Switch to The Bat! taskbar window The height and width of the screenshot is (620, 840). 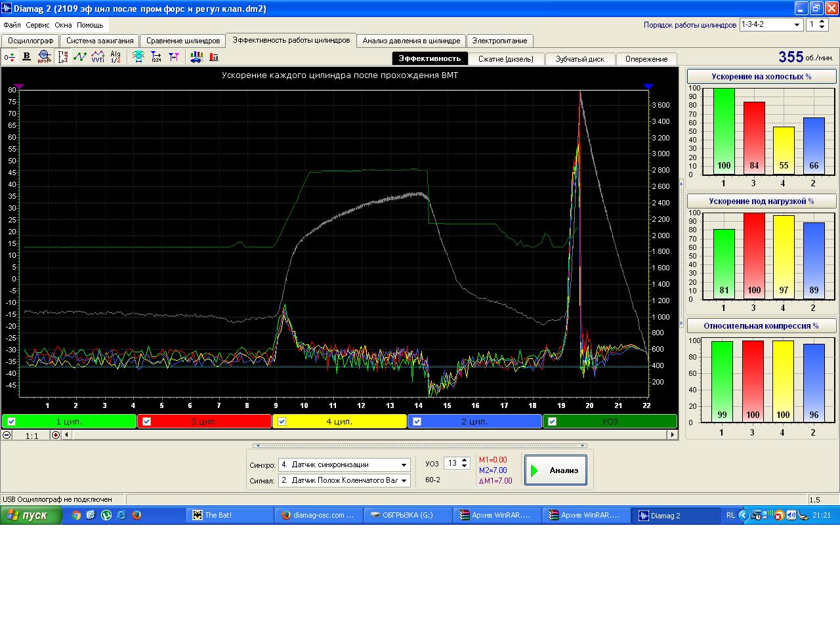coord(230,515)
